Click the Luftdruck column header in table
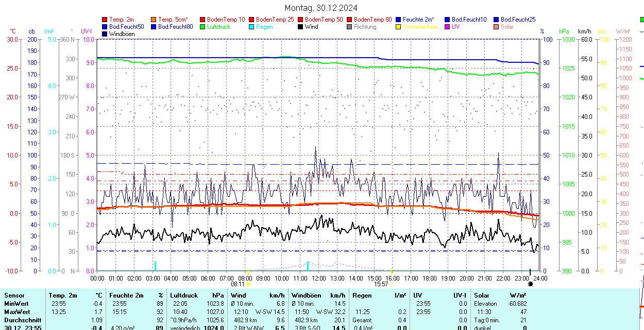The width and height of the screenshot is (644, 330). point(183,296)
